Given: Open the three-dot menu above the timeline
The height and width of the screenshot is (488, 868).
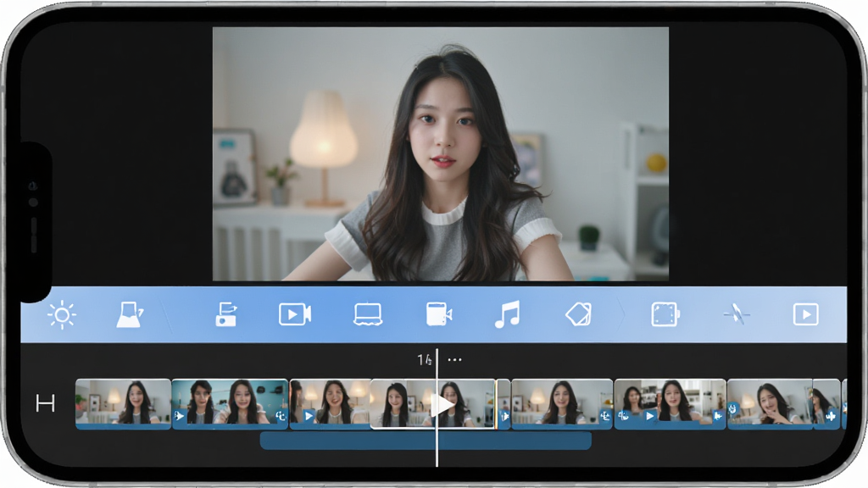Looking at the screenshot, I should pos(454,359).
